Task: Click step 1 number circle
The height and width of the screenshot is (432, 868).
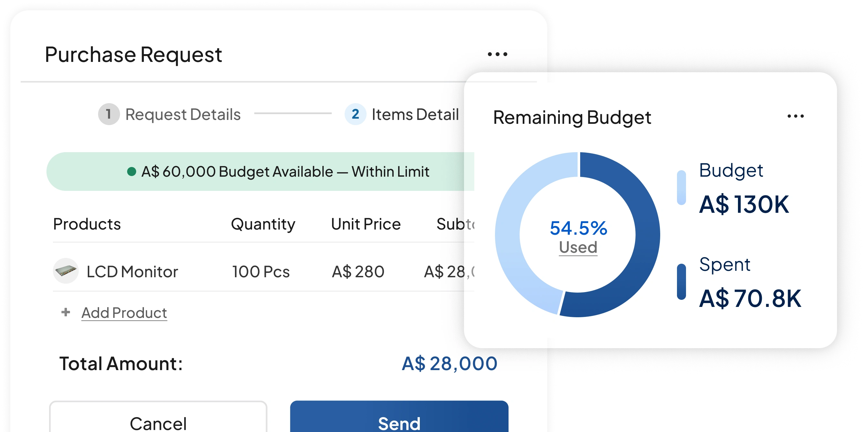Action: (108, 114)
